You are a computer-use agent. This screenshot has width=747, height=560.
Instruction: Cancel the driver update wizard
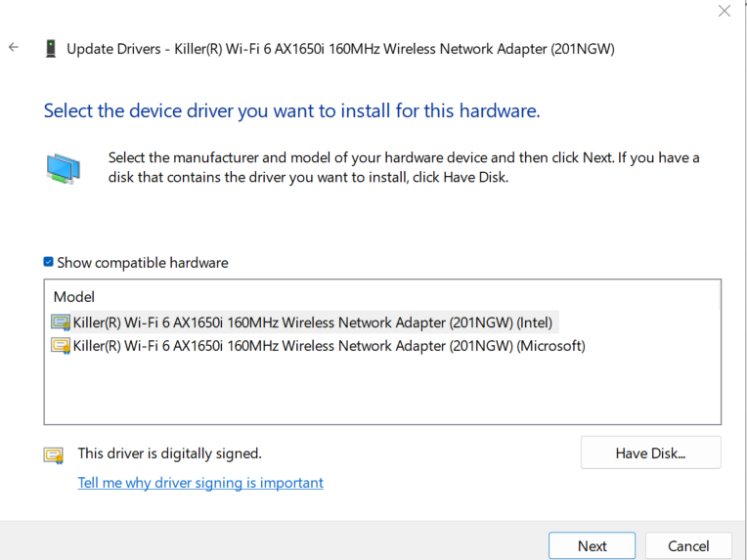coord(688,546)
